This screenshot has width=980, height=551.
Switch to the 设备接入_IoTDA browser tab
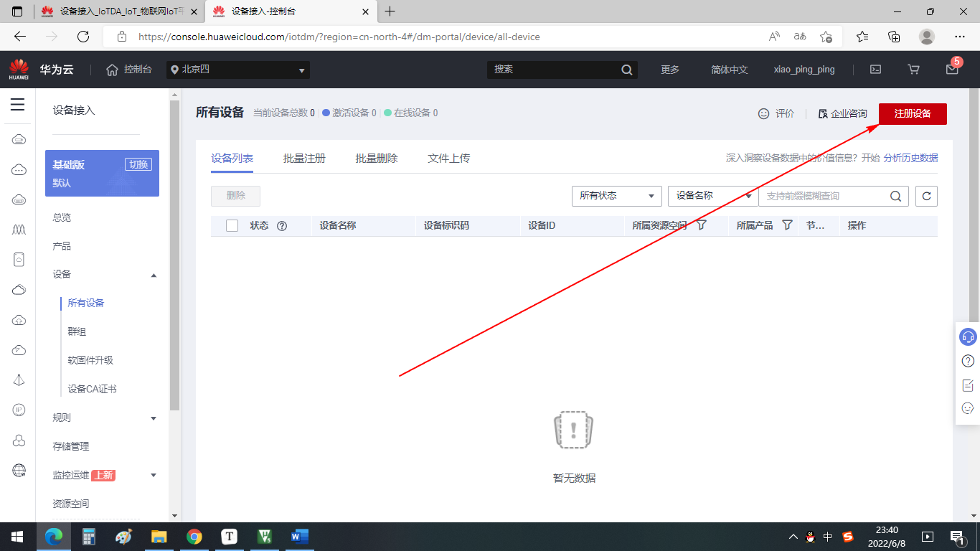point(119,11)
